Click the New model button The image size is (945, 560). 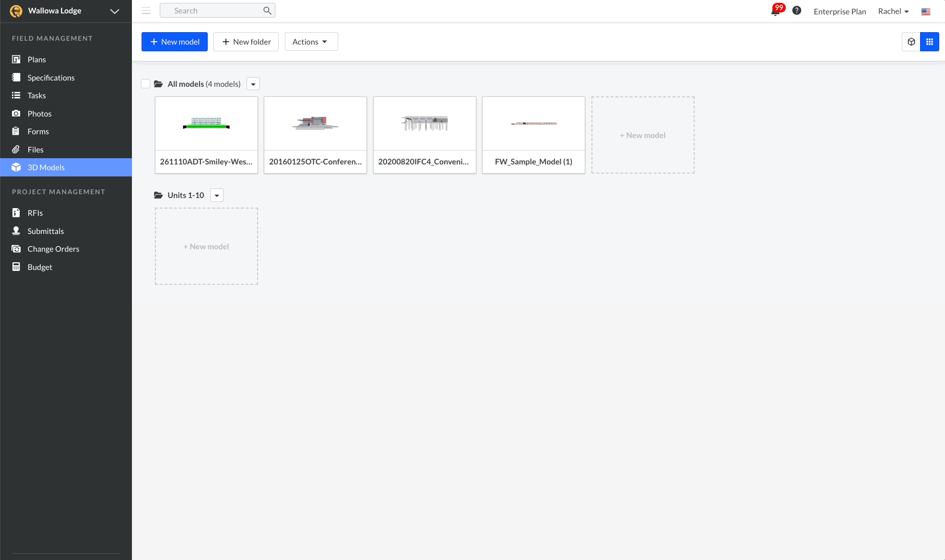click(175, 41)
